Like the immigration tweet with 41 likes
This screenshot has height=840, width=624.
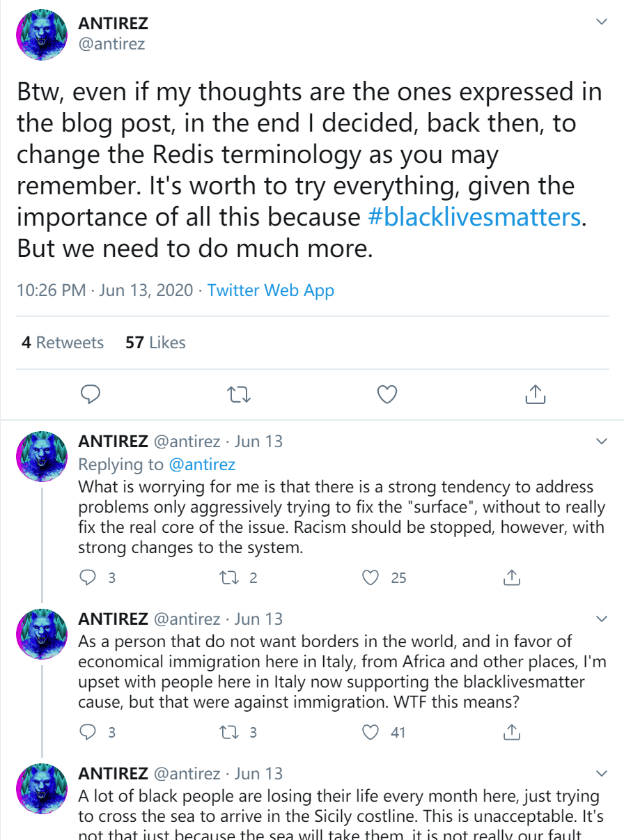(x=372, y=732)
